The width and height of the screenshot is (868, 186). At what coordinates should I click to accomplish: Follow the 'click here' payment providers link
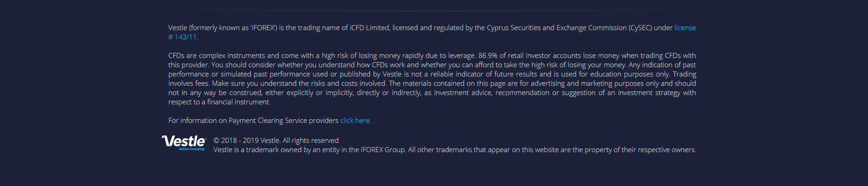coord(355,121)
